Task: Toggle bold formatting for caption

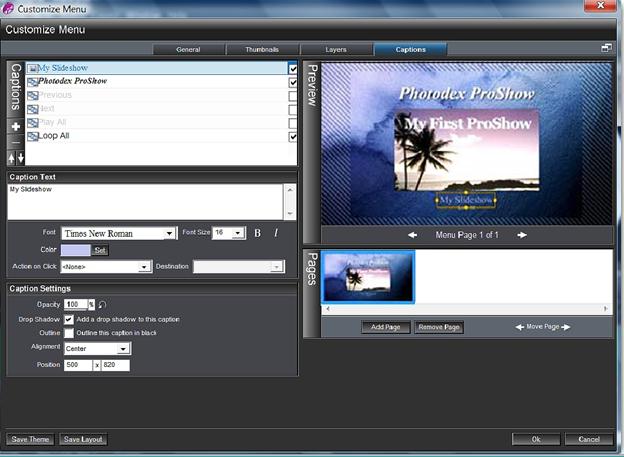Action: click(257, 233)
